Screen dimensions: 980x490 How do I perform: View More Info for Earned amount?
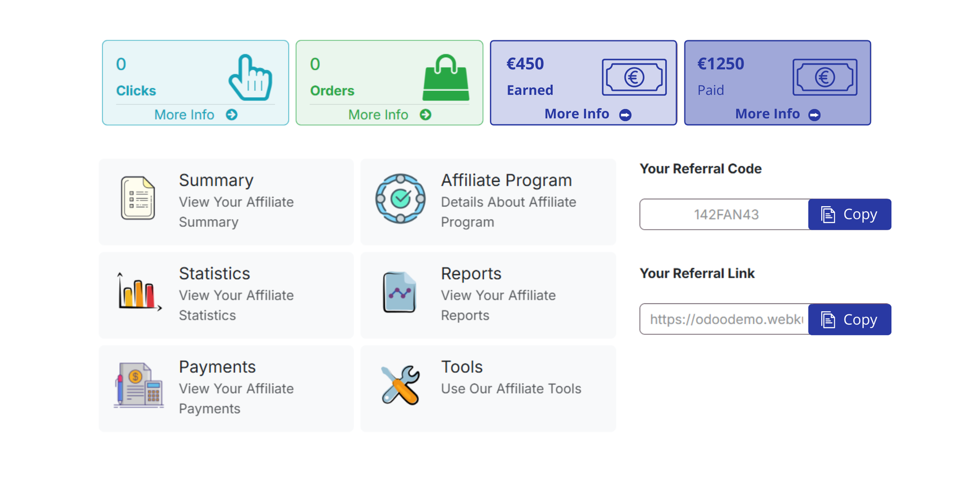pos(587,114)
